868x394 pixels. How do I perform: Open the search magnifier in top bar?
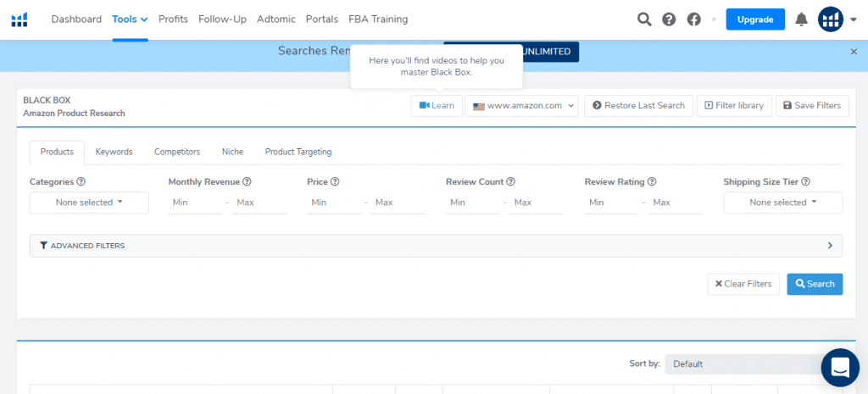[644, 19]
